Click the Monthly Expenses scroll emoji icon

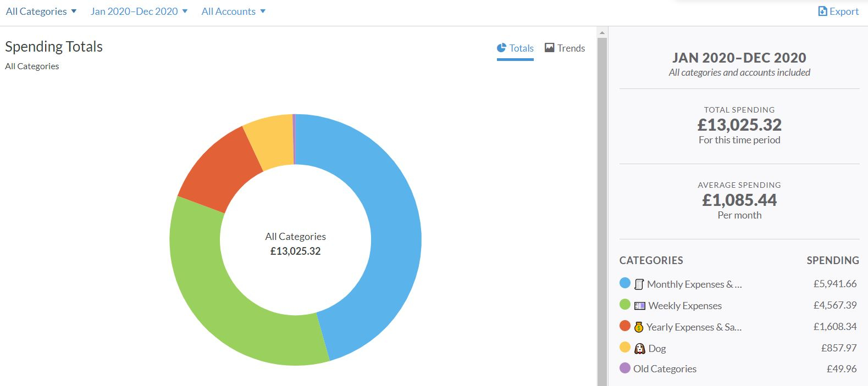coord(639,284)
